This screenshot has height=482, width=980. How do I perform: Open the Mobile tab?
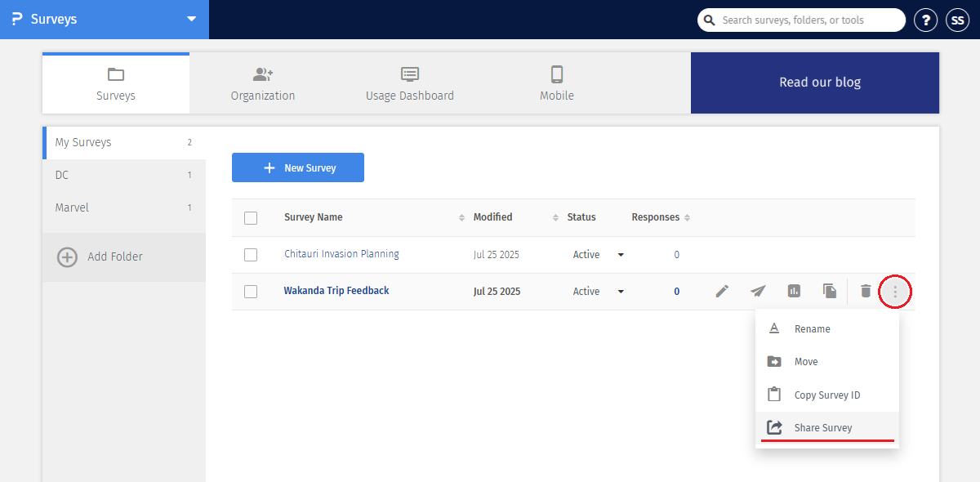point(557,83)
